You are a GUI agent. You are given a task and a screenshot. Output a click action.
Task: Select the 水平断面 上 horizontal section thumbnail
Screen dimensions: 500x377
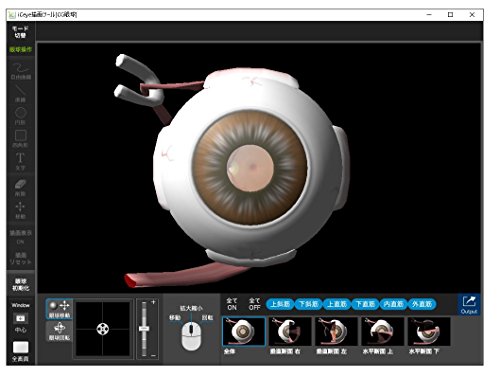click(x=383, y=331)
